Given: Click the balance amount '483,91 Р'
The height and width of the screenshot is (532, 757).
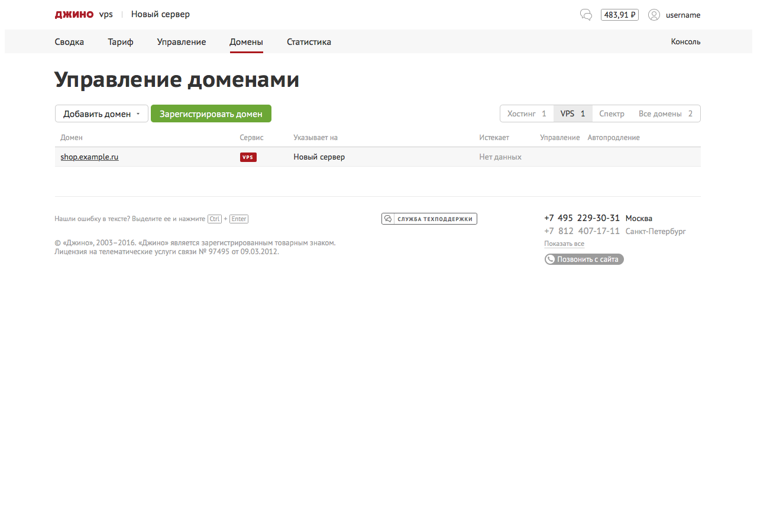Looking at the screenshot, I should click(x=619, y=14).
